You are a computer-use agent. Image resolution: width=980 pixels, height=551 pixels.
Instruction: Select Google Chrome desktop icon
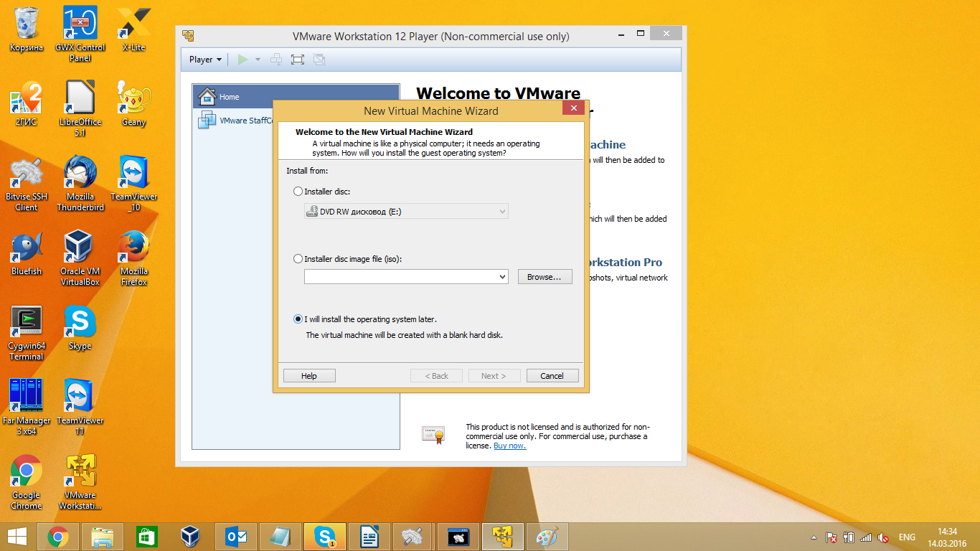(27, 481)
